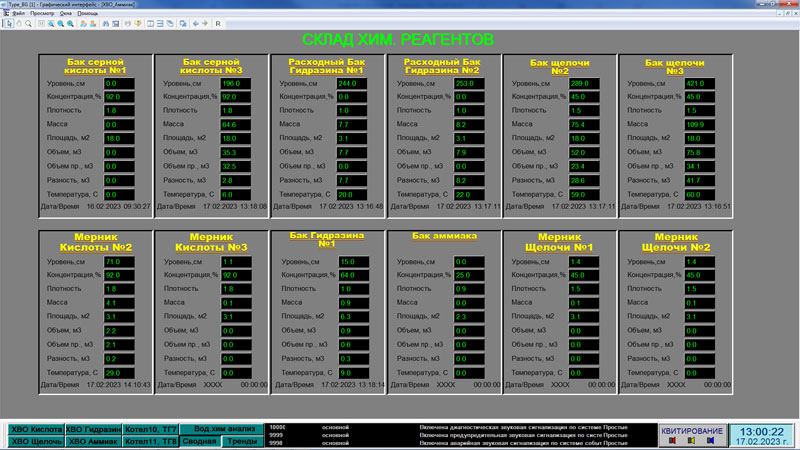
Task: Click level value 421.0 in щелочи №3
Action: pyautogui.click(x=699, y=83)
